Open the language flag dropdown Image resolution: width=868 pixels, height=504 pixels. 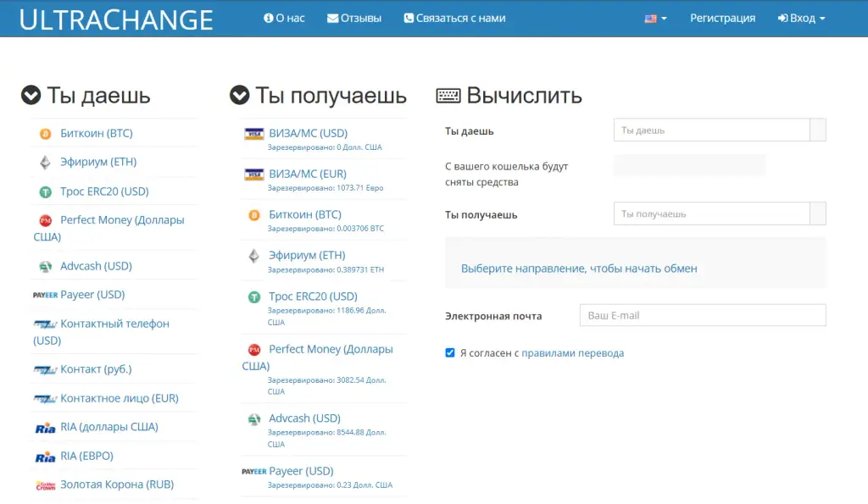655,19
